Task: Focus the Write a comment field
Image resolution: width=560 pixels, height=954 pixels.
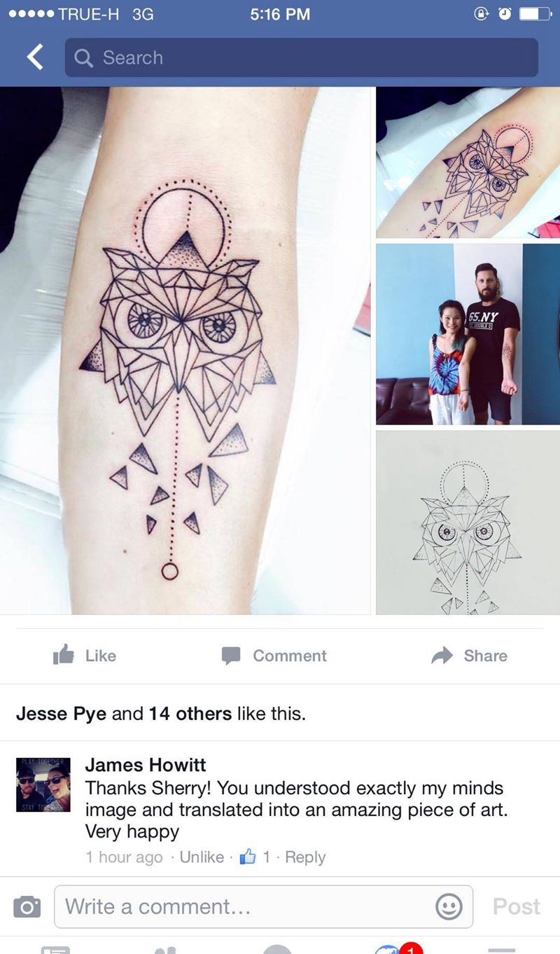Action: point(263,907)
